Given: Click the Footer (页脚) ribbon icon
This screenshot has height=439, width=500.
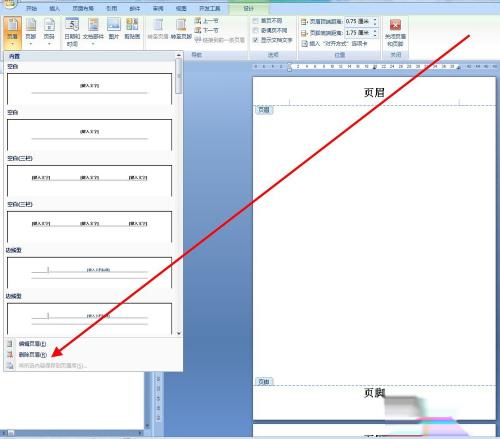Looking at the screenshot, I should click(x=31, y=32).
